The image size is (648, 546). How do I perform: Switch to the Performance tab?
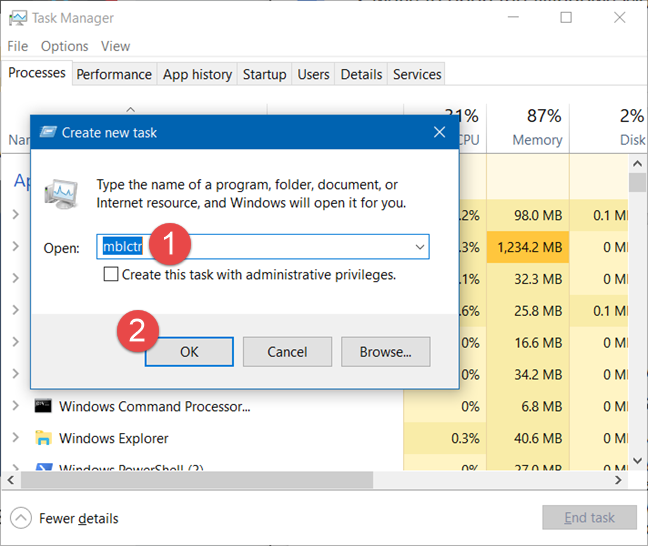(x=114, y=74)
